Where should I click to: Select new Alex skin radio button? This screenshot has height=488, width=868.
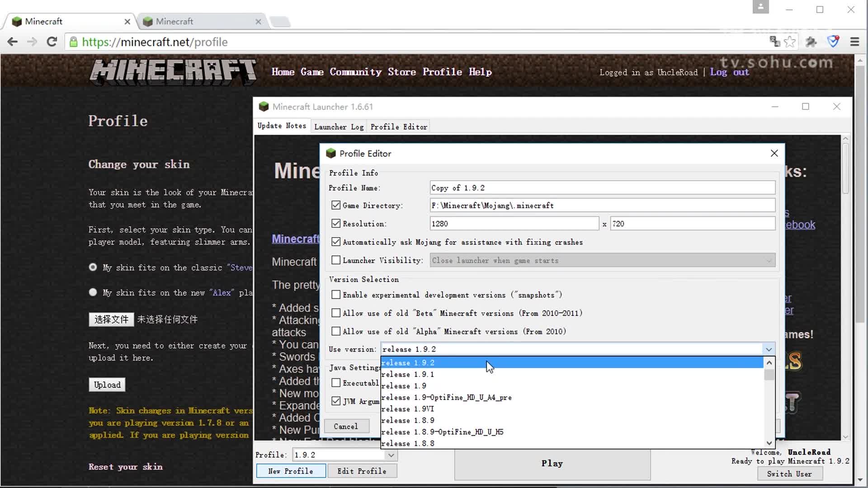pos(93,292)
